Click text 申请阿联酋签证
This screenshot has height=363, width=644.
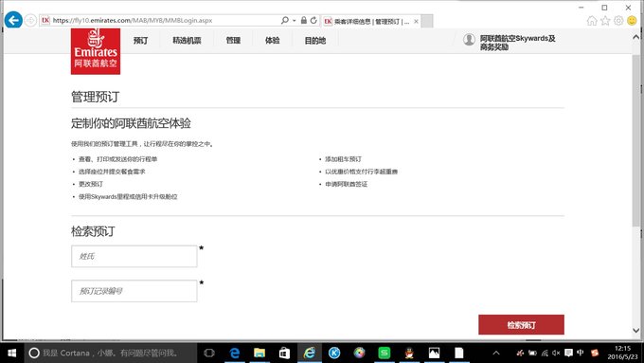pos(347,184)
